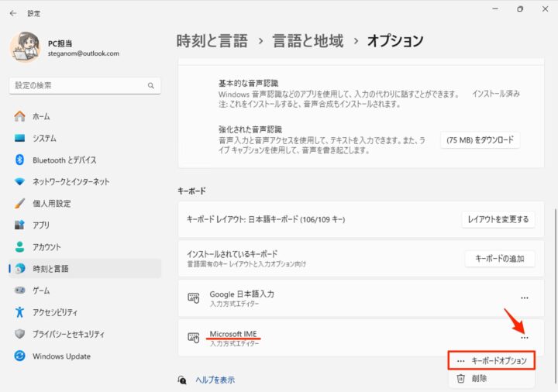Choose キーボードオプション from the context menu

[491, 361]
